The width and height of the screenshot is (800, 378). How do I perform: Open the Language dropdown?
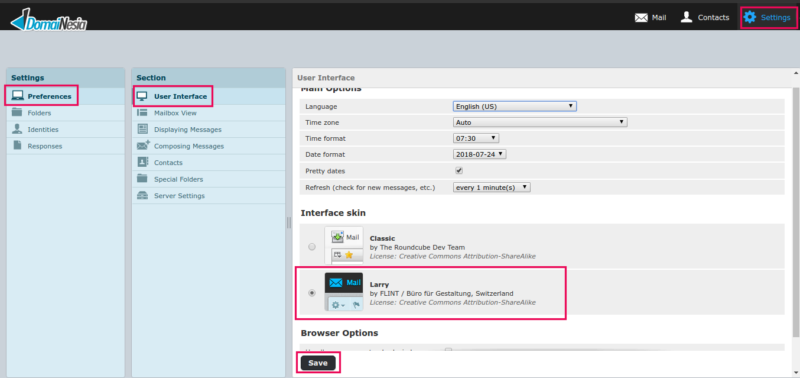[x=515, y=106]
